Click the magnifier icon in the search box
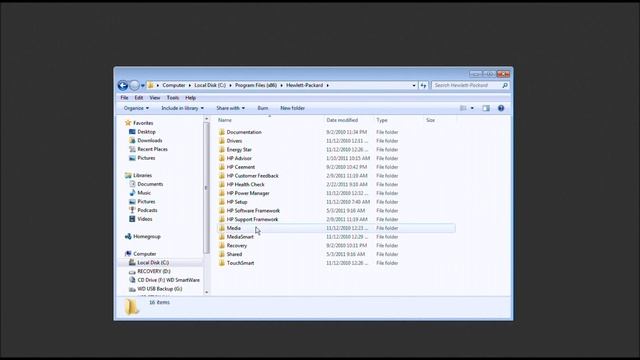640x360 pixels. pyautogui.click(x=505, y=85)
